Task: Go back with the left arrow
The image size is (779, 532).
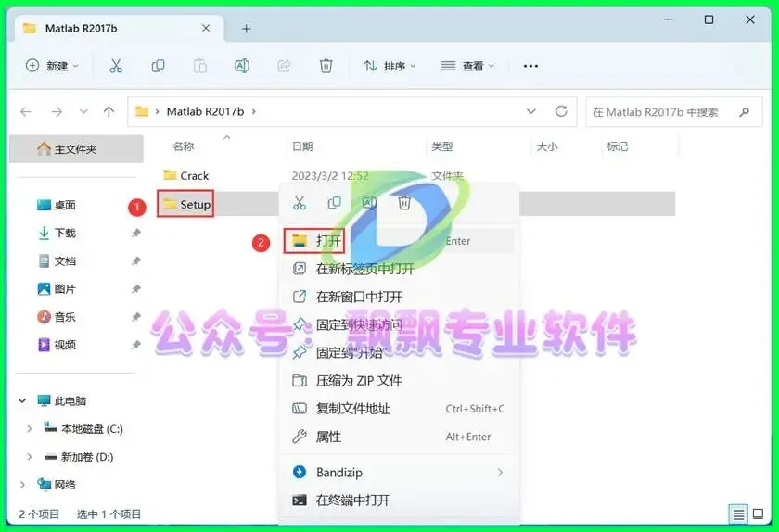Action: pyautogui.click(x=26, y=112)
